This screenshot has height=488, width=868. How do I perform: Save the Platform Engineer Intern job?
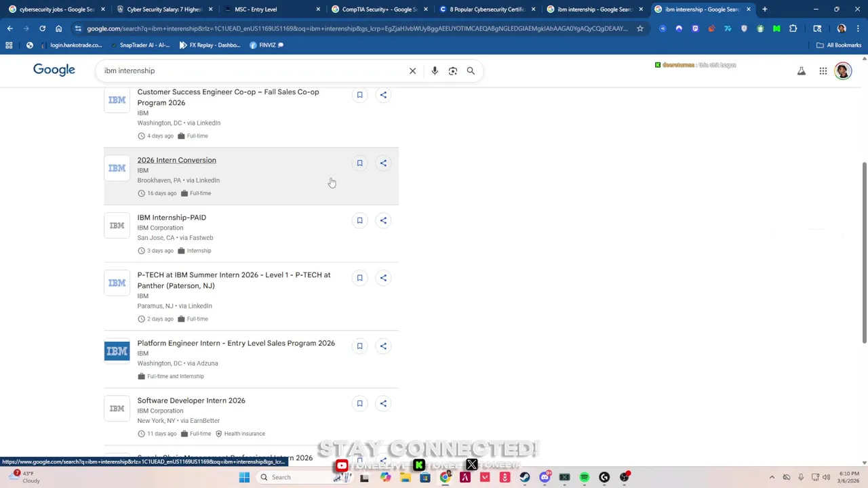[359, 346]
